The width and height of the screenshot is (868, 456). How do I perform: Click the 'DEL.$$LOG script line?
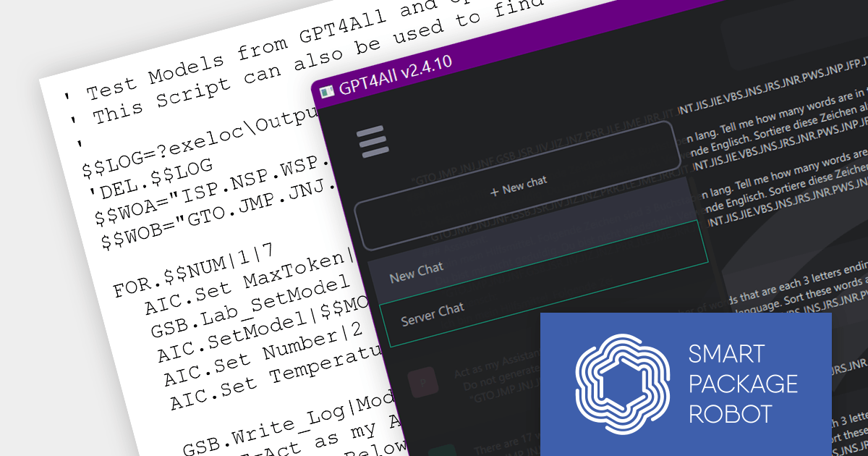(152, 177)
